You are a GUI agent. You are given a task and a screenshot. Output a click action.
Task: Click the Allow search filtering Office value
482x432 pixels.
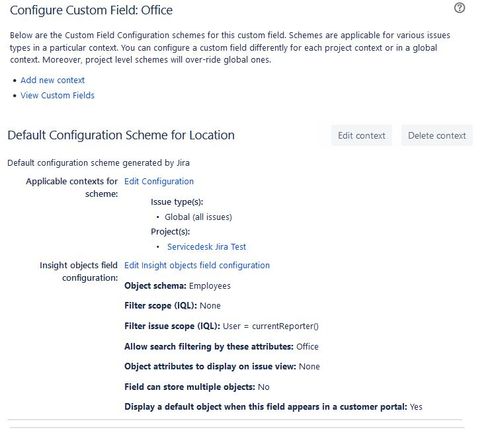[x=307, y=347]
